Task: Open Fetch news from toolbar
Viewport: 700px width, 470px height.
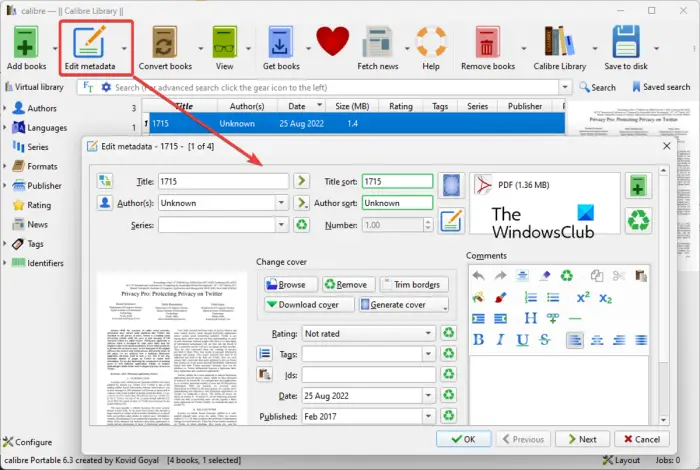Action: [x=377, y=42]
